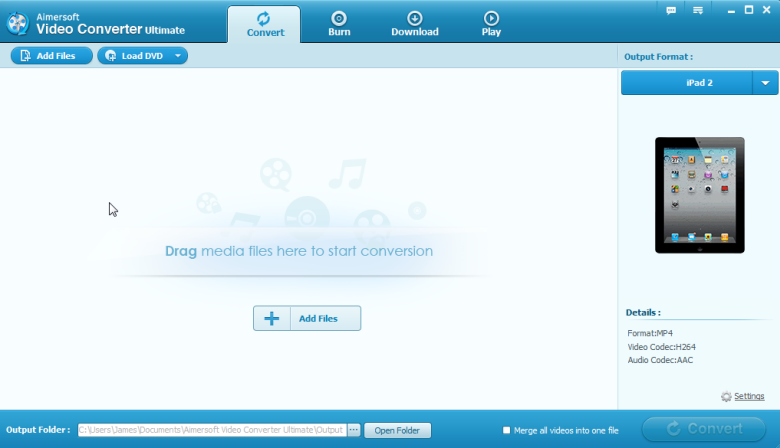The image size is (780, 448).
Task: Maximize the Video Converter window
Action: coord(749,10)
